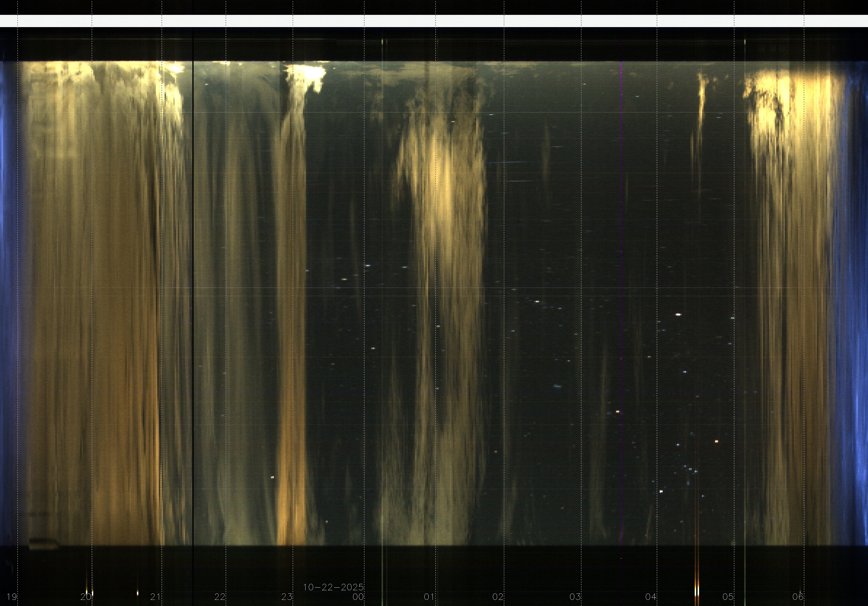Screen dimensions: 868x606
Task: Click the 21 hour label
Action: coord(155,597)
